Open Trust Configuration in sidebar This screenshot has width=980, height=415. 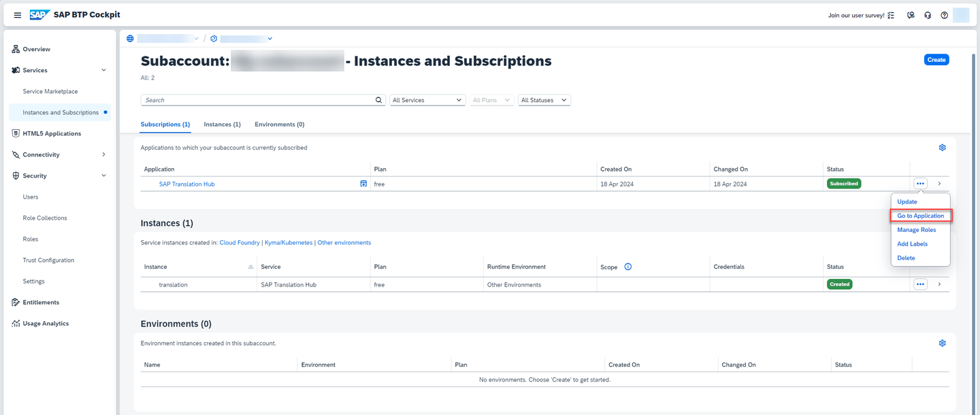pos(48,260)
